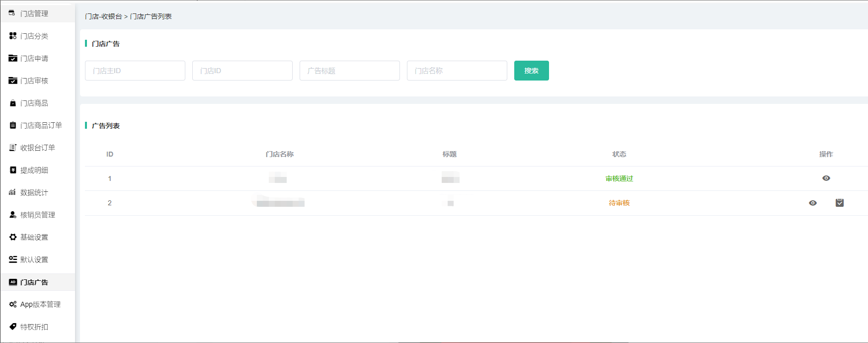
Task: Open 门店商品 sidebar item
Action: click(34, 103)
